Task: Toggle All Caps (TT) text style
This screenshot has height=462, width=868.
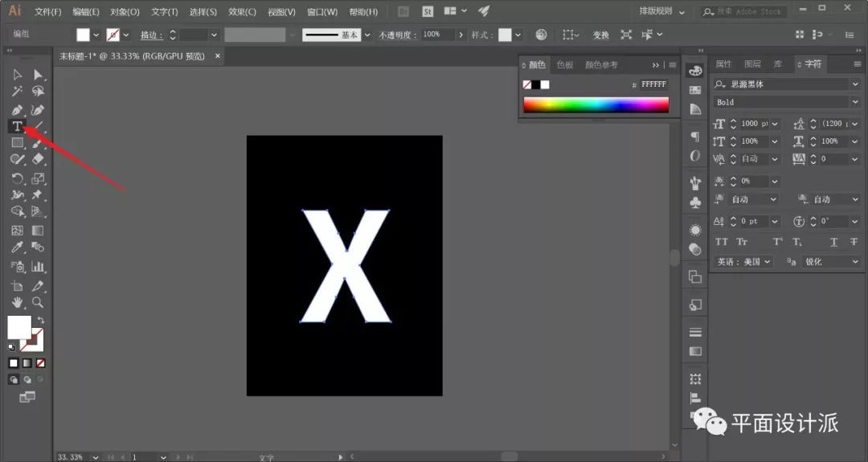Action: click(x=721, y=242)
